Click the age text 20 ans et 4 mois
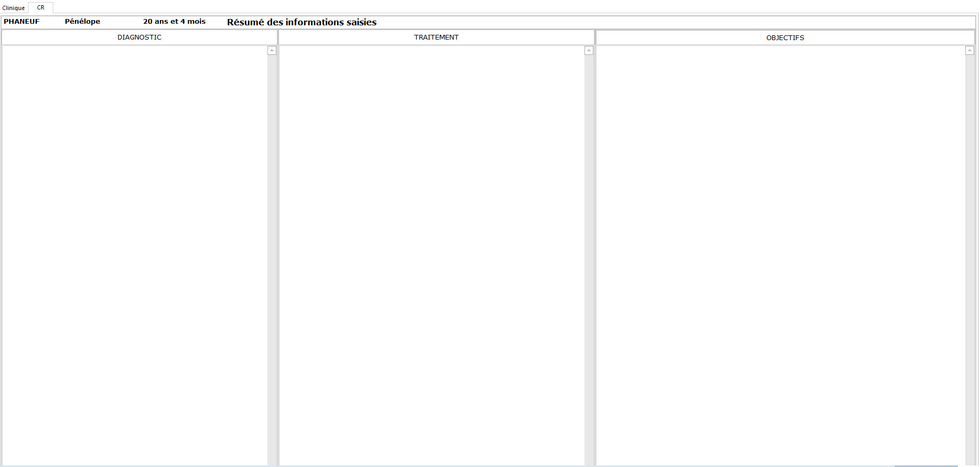 175,22
